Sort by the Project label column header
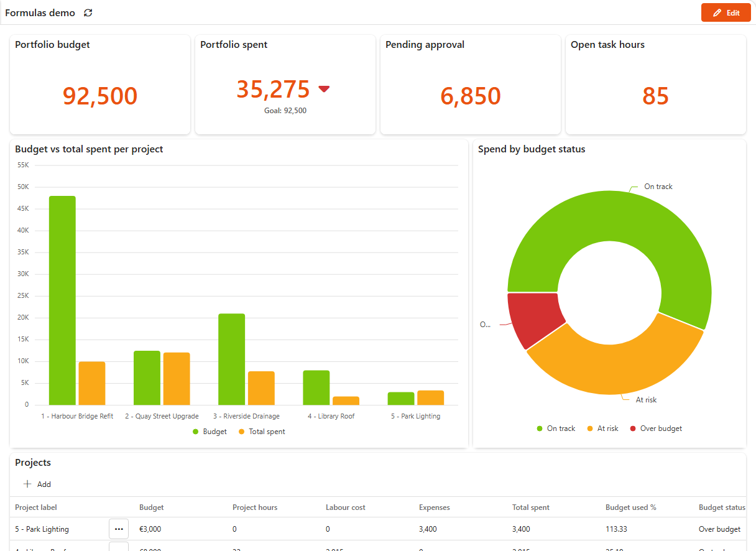The image size is (756, 551). tap(36, 507)
